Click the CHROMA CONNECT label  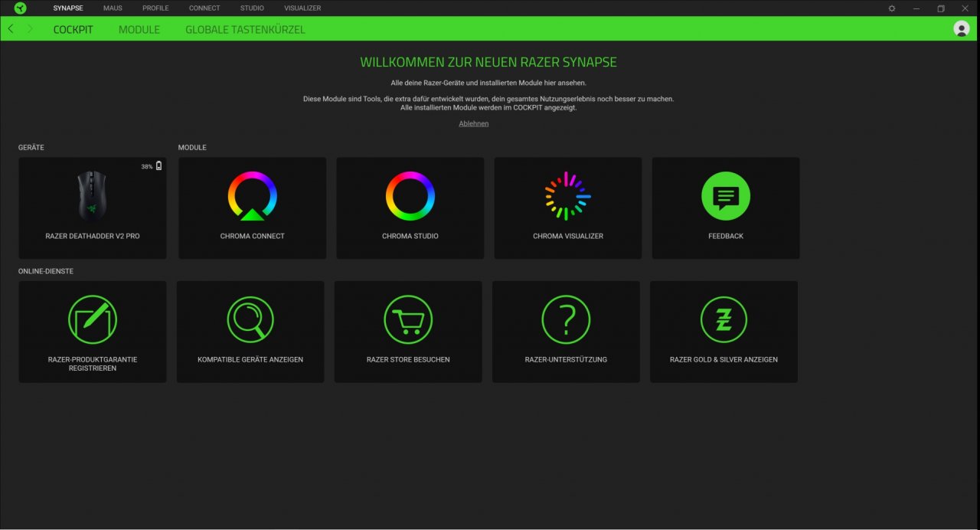[x=252, y=236]
